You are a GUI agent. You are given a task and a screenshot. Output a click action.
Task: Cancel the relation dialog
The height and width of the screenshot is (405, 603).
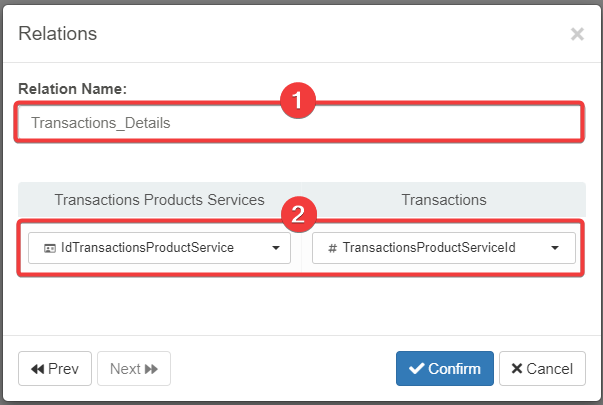(x=542, y=368)
